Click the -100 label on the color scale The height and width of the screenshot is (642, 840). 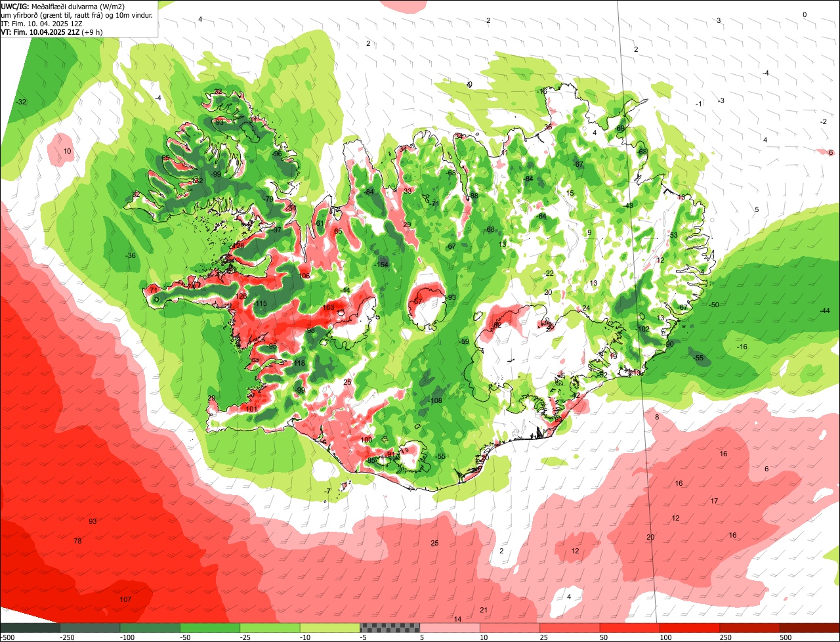127,637
